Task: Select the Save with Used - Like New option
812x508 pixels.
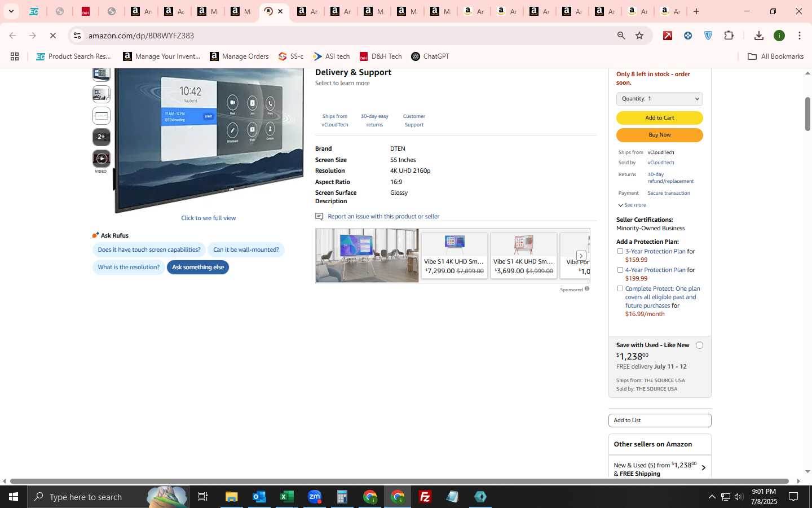Action: tap(699, 345)
